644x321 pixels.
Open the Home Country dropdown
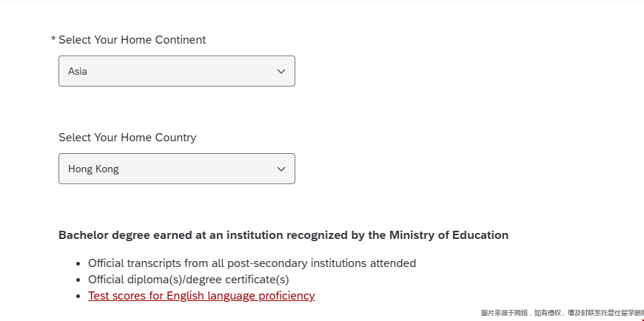176,169
